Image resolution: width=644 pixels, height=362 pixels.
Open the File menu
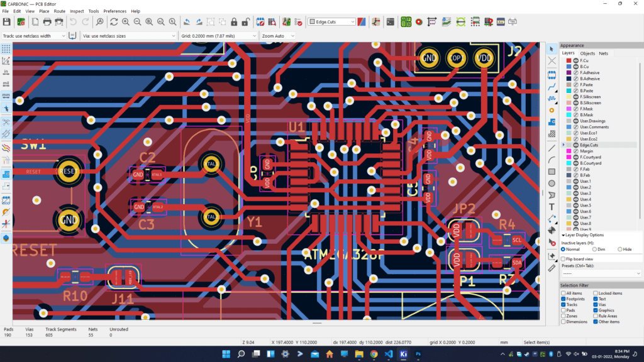click(x=5, y=11)
